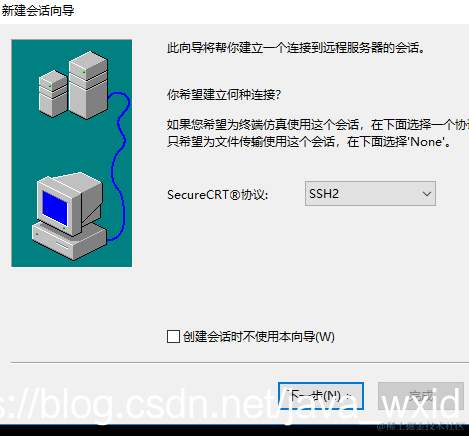Screen dimensions: 469x436
Task: Click the greyed-out 完成 button
Action: coord(421,396)
